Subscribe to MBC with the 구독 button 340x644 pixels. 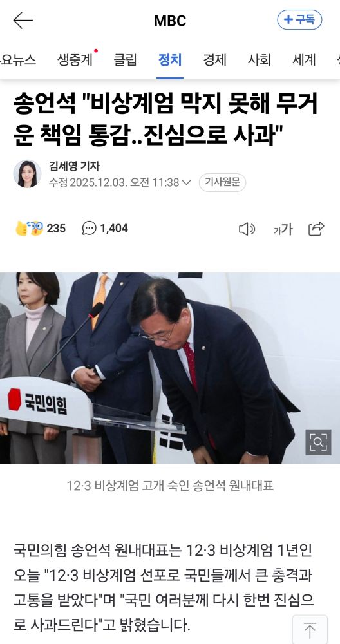point(299,20)
